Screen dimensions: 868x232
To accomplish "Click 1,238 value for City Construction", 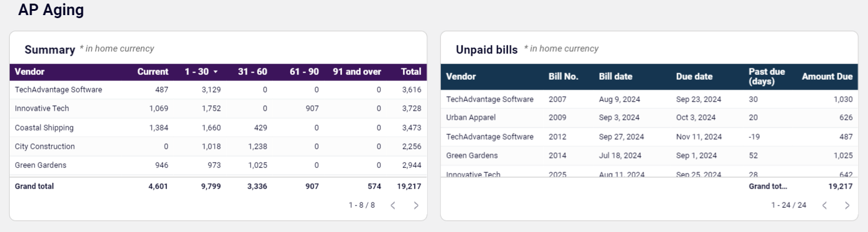I will (257, 147).
